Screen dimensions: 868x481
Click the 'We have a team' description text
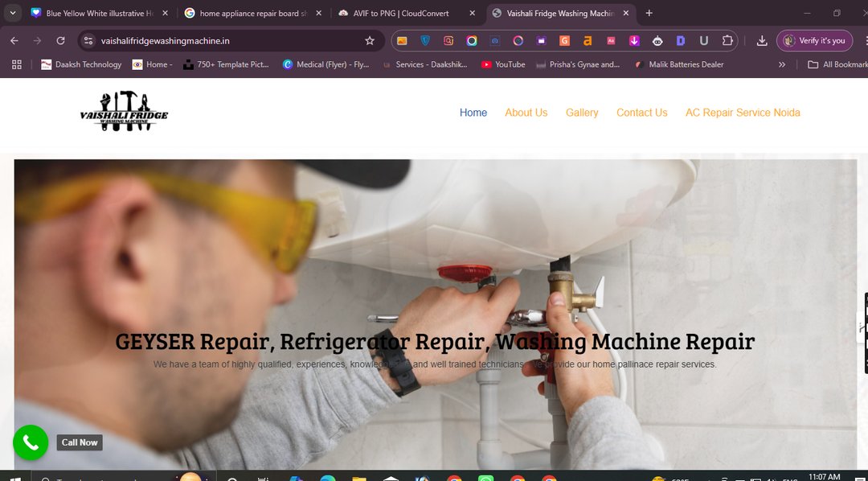click(435, 364)
